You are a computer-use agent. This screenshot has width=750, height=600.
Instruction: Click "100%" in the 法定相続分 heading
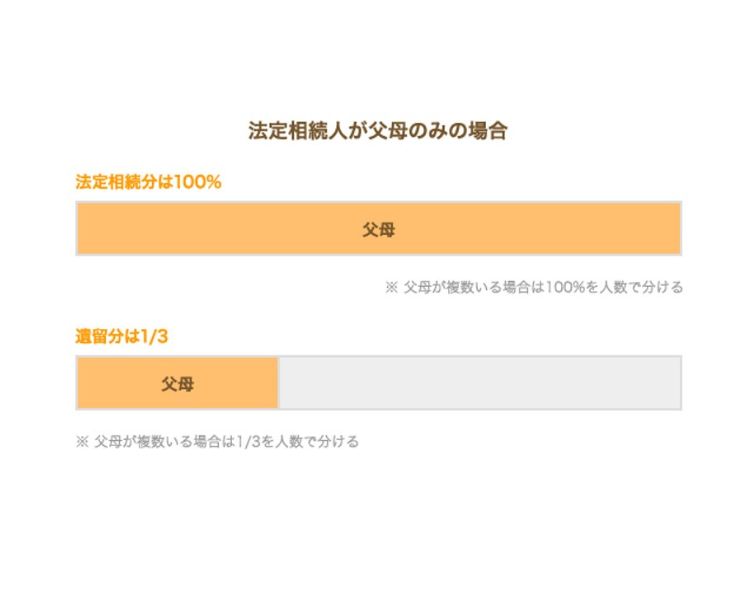[x=198, y=182]
